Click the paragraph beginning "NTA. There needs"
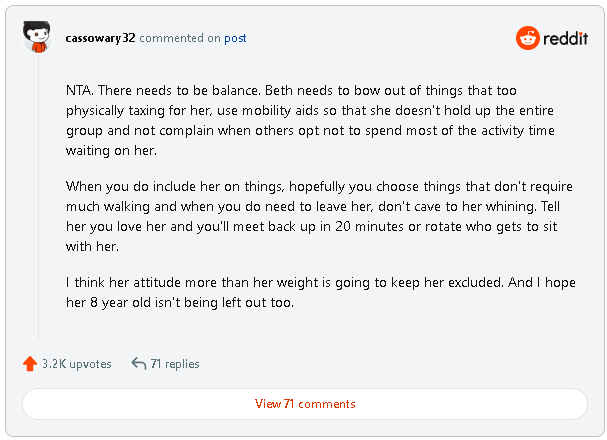This screenshot has width=607, height=440. [x=310, y=120]
